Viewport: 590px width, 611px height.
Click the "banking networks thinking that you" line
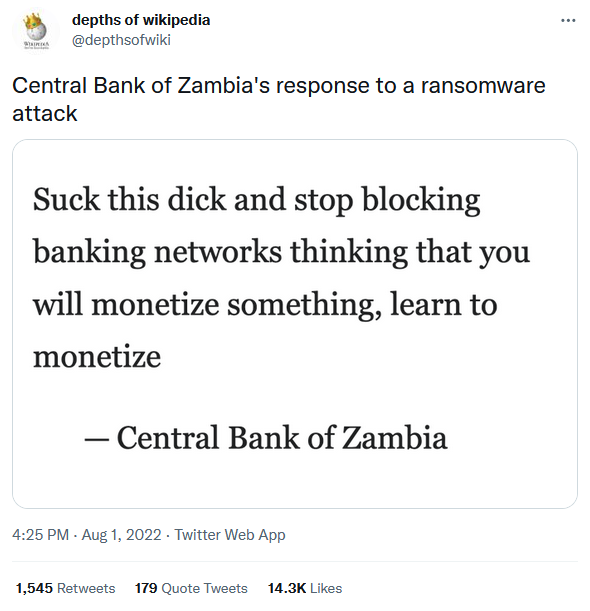281,253
